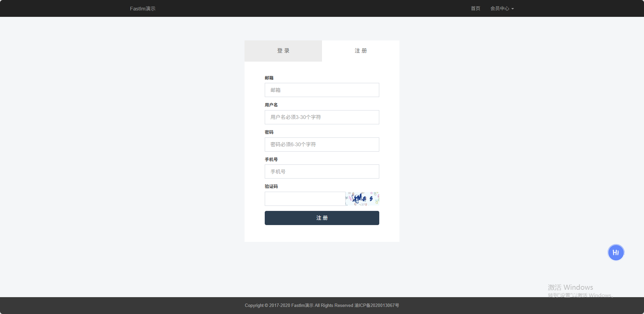
Task: Switch to the 登录 tab
Action: 283,51
